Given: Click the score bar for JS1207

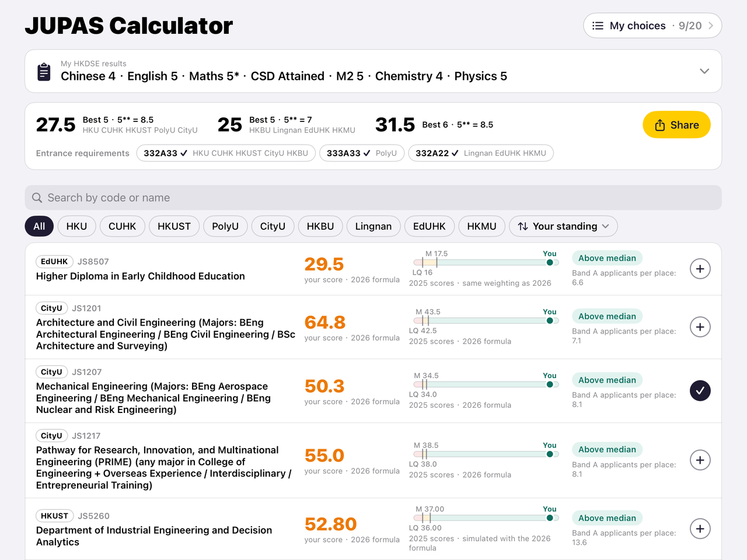Looking at the screenshot, I should [x=486, y=384].
